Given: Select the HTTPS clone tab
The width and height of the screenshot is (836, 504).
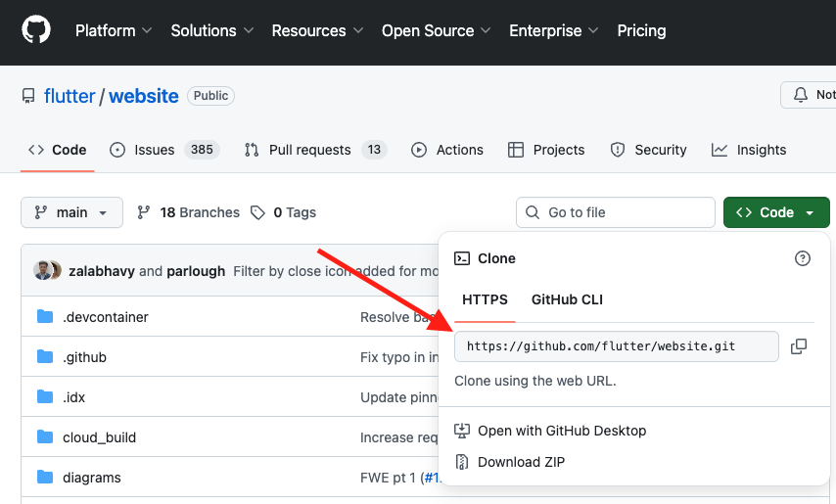Looking at the screenshot, I should pyautogui.click(x=485, y=299).
